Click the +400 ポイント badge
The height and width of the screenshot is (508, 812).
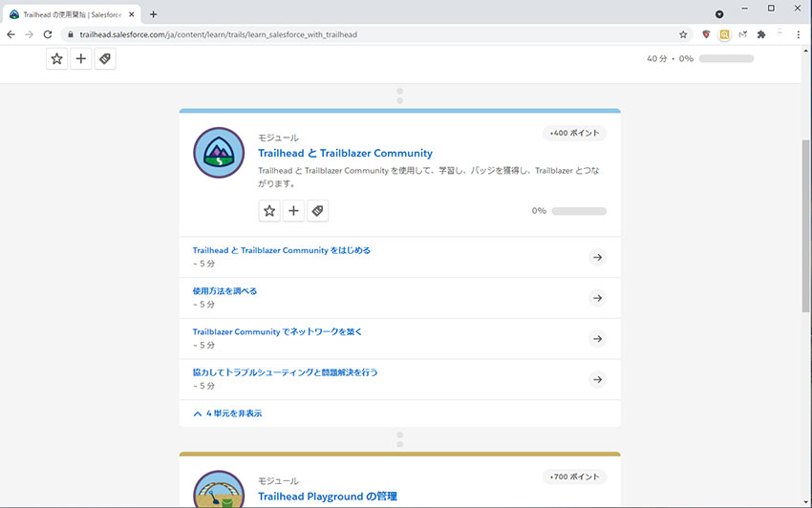pyautogui.click(x=574, y=133)
